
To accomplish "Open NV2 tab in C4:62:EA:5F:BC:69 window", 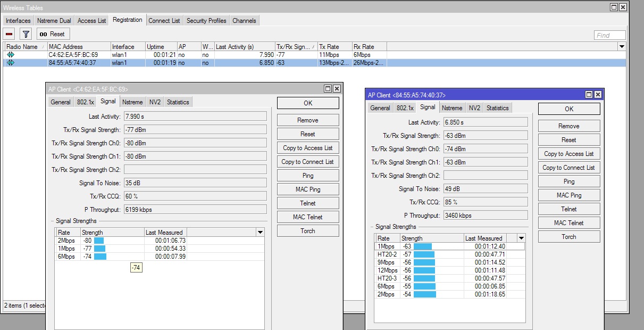I will pyautogui.click(x=155, y=102).
